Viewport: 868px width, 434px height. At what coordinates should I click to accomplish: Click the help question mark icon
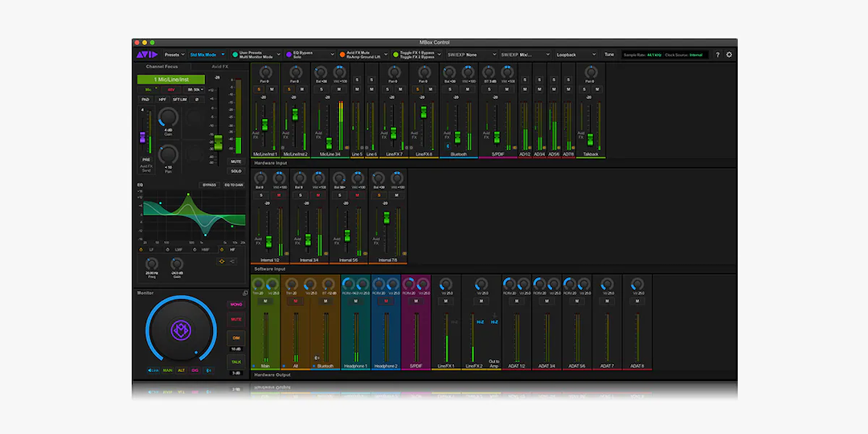click(x=717, y=55)
